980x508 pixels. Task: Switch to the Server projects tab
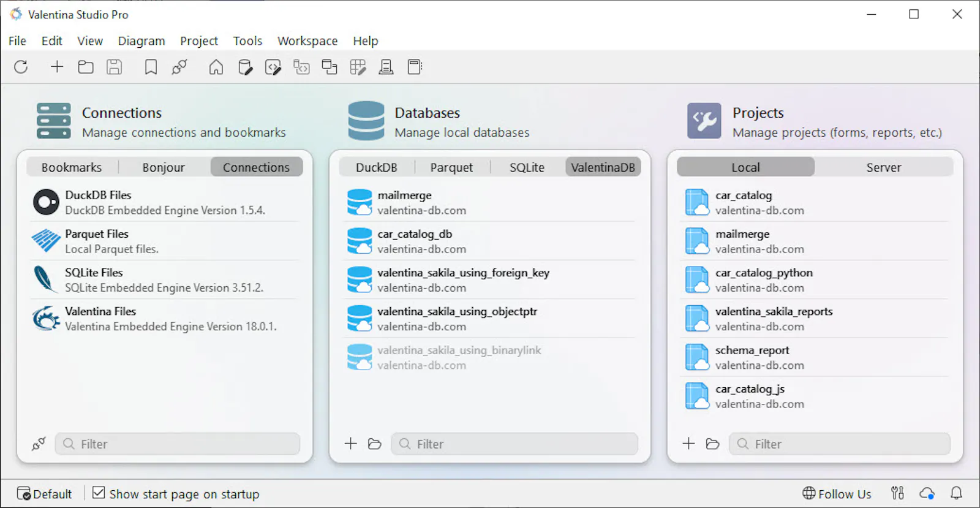tap(884, 167)
